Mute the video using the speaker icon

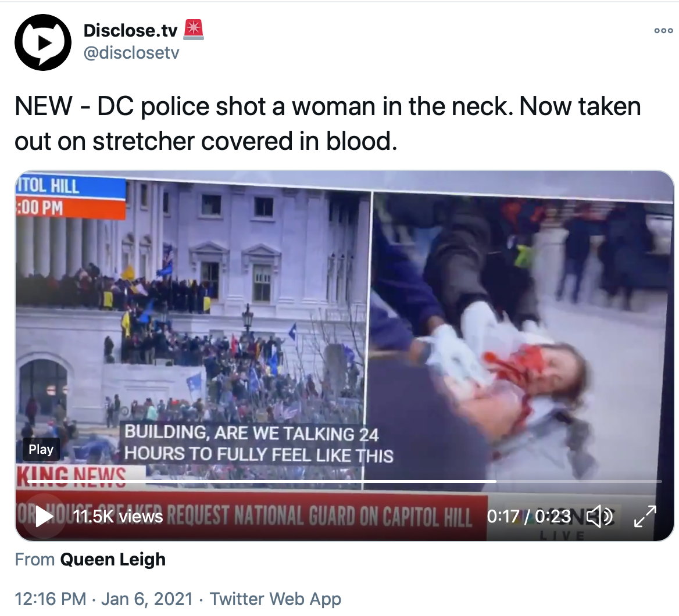(x=599, y=517)
